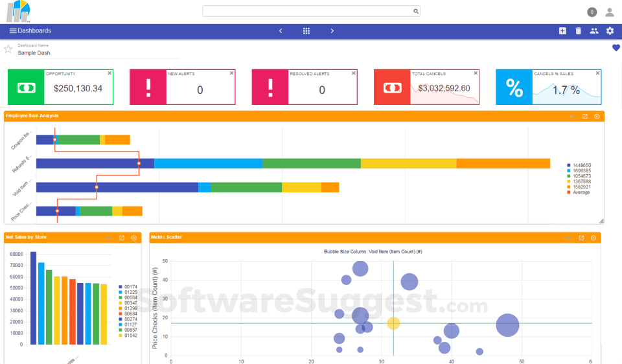Go to next dashboard with right chevron
This screenshot has height=364, width=622.
(x=332, y=30)
